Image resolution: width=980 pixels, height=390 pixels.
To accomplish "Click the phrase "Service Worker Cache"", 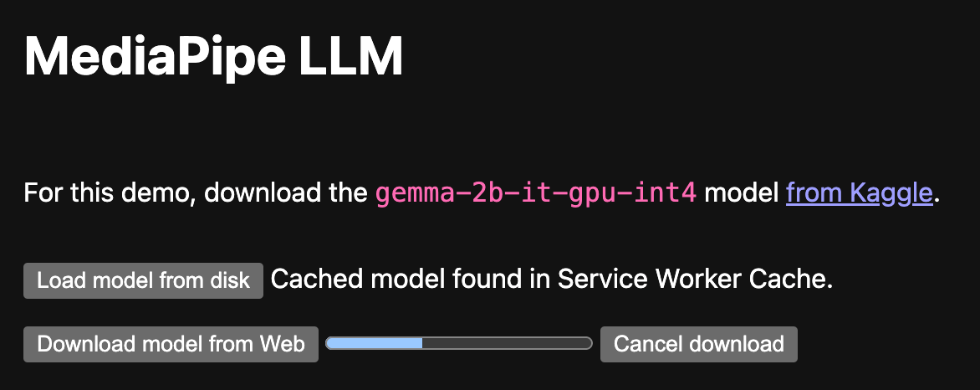I will 694,280.
